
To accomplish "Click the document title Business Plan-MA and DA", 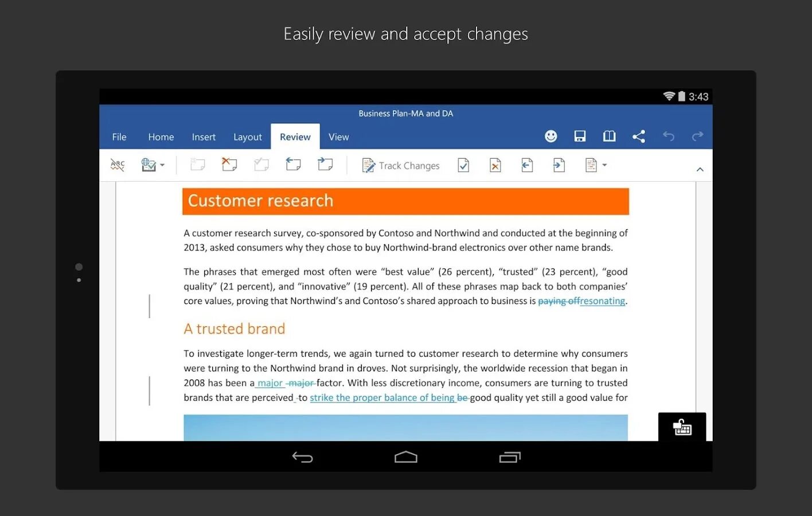I will [406, 114].
